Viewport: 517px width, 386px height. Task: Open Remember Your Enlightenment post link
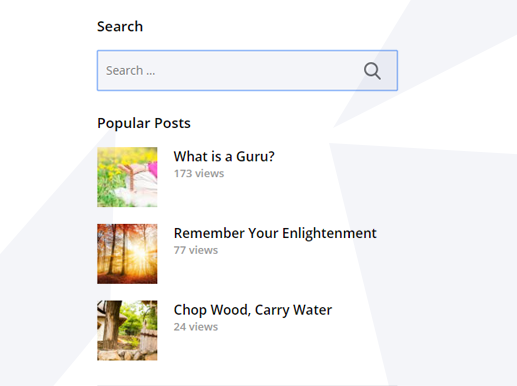(x=275, y=233)
